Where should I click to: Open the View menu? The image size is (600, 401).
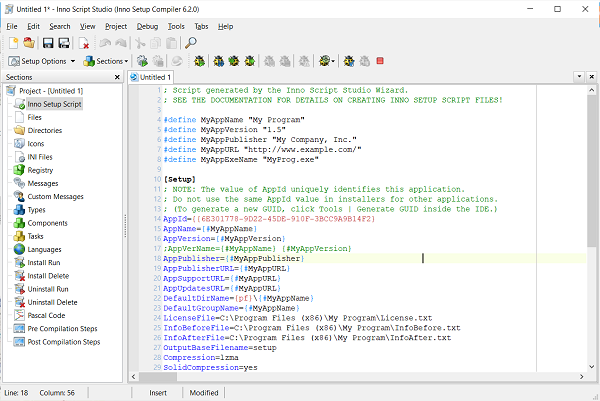coord(87,26)
